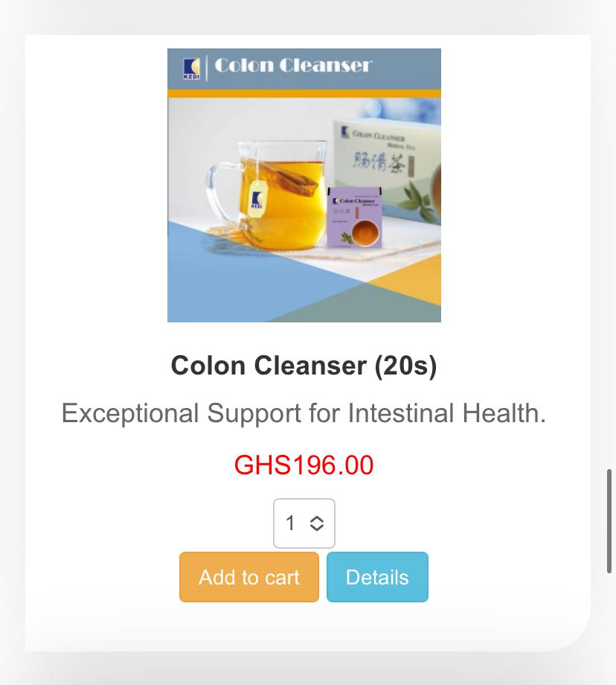Image resolution: width=616 pixels, height=685 pixels.
Task: Click the "Colon Cleanser" banner heading in image
Action: click(x=293, y=66)
